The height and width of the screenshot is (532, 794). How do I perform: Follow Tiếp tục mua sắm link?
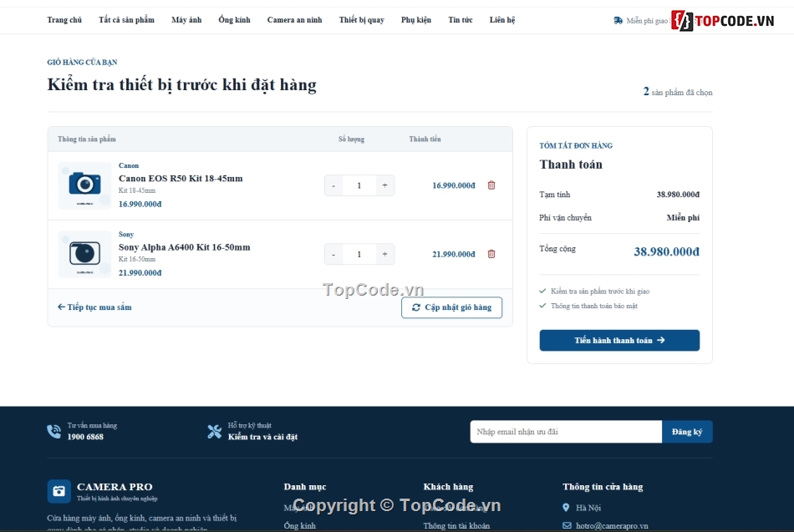tap(94, 307)
